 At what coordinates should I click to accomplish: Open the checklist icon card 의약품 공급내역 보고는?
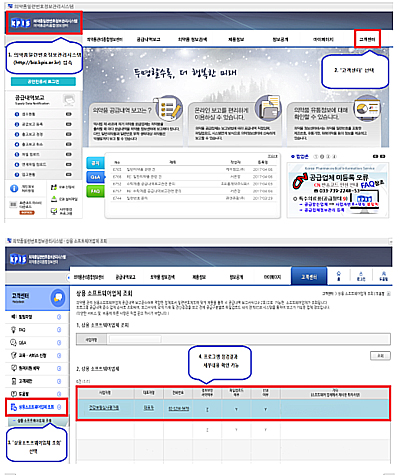pos(137,122)
